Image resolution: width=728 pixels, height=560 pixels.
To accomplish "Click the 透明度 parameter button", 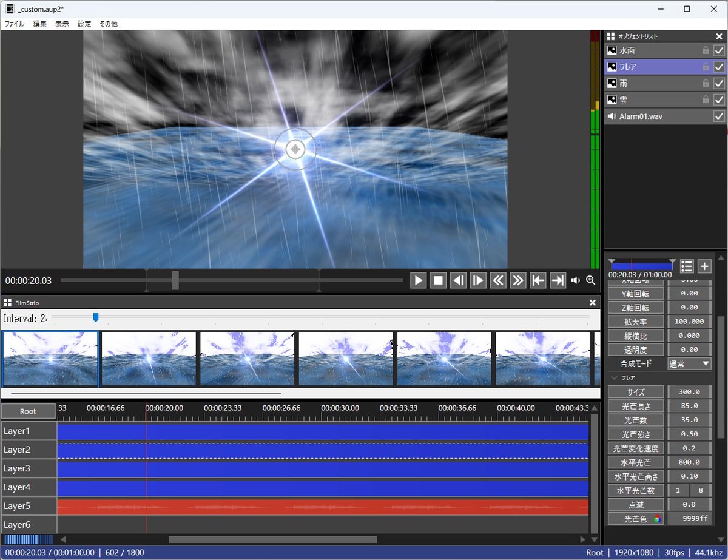I will [636, 349].
